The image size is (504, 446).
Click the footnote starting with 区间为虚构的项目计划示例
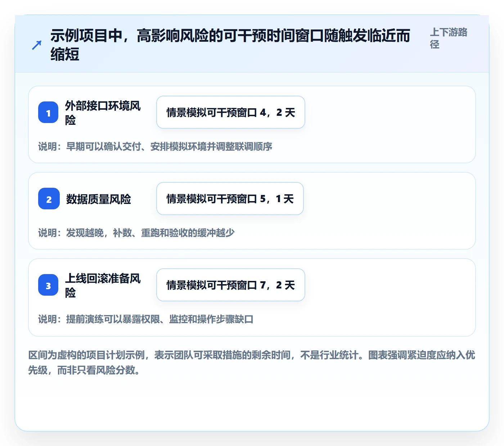coord(252,363)
